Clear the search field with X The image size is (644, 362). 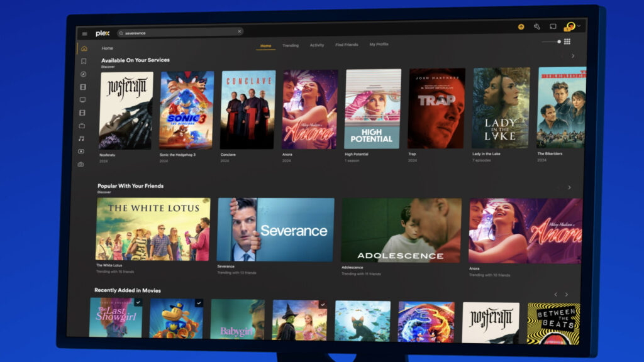239,31
